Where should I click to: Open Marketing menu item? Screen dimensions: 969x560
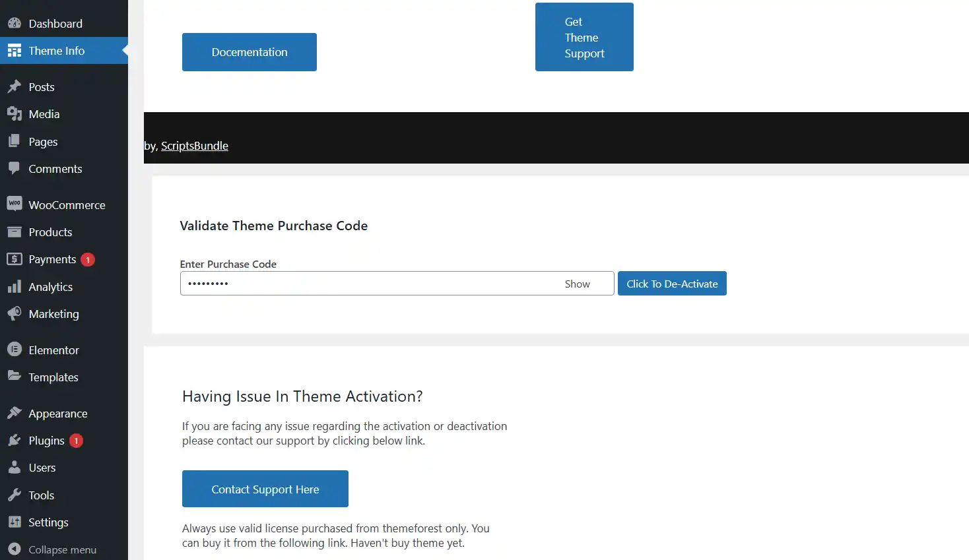click(64, 314)
